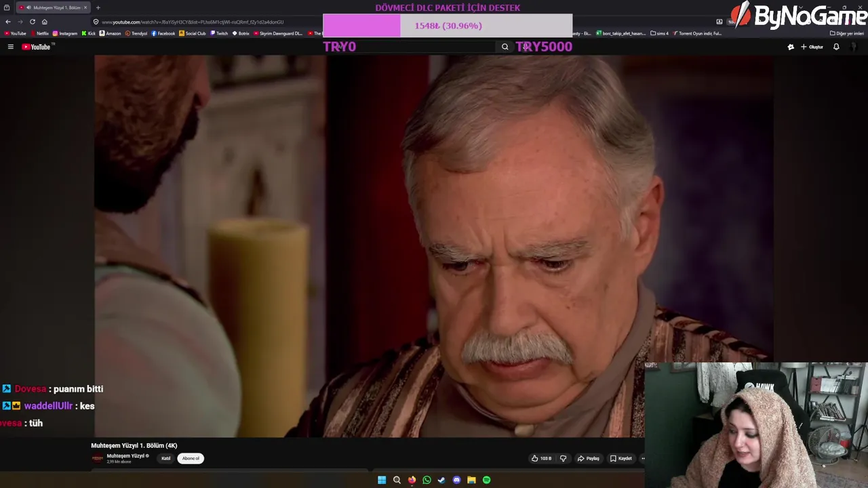Open Spotify from the taskbar
The height and width of the screenshot is (488, 868).
[x=486, y=480]
